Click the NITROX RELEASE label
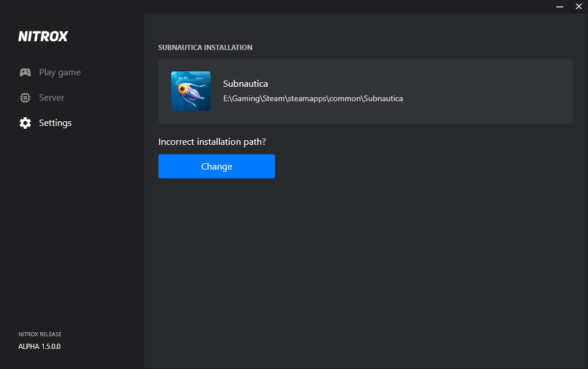 tap(39, 334)
